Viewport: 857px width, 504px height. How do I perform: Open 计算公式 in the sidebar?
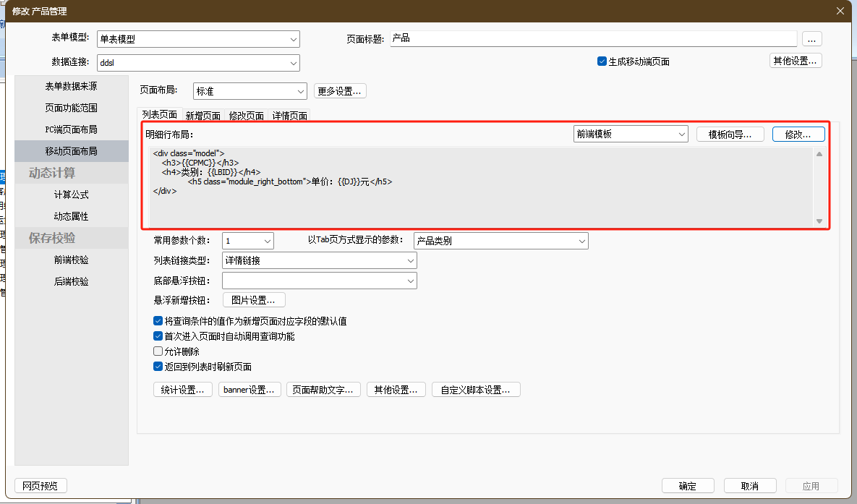pos(71,195)
